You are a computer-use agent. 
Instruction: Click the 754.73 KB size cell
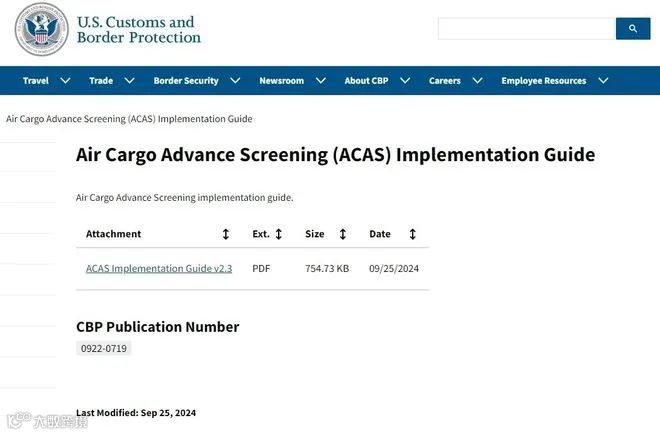(x=327, y=268)
